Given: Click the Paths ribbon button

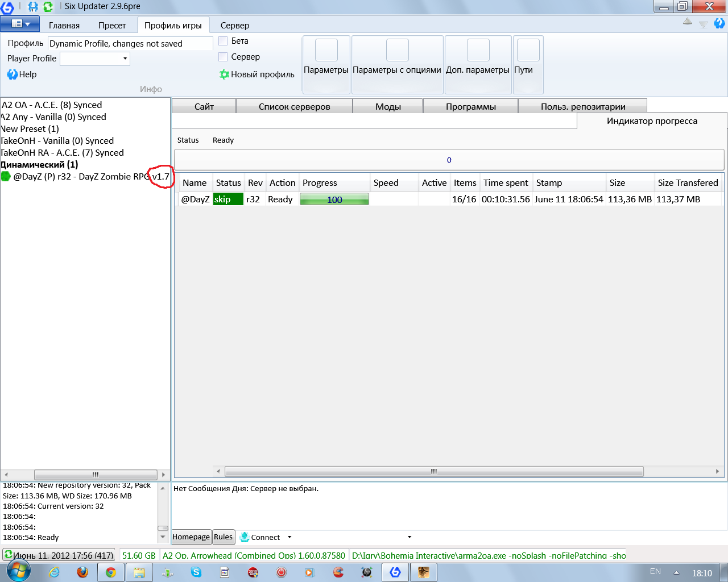Looking at the screenshot, I should [528, 65].
